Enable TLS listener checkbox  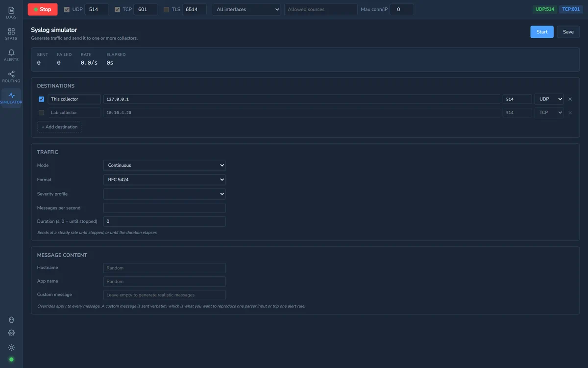(167, 9)
